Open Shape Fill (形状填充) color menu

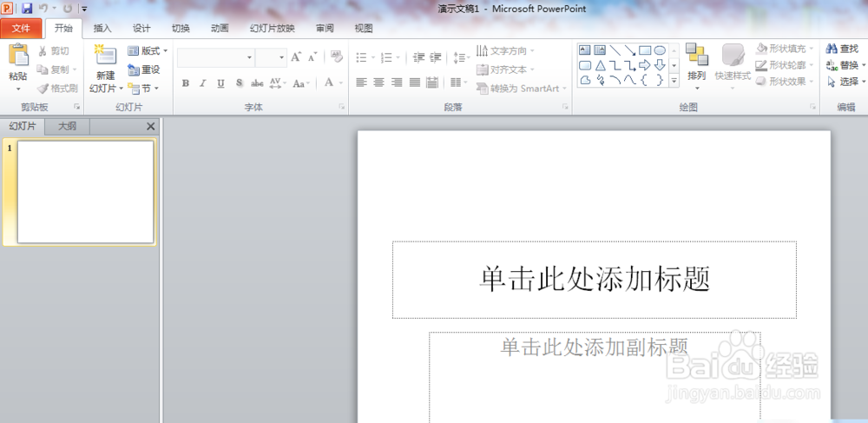tap(785, 49)
